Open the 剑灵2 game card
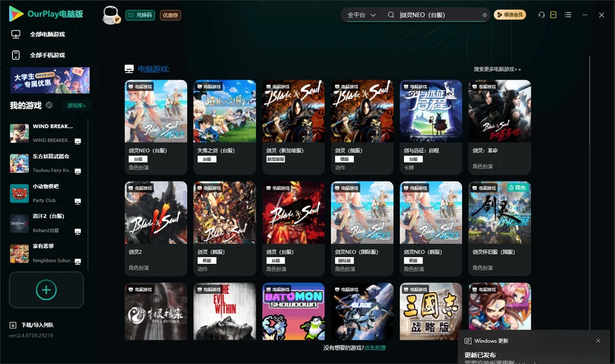615x364 pixels. coord(156,229)
